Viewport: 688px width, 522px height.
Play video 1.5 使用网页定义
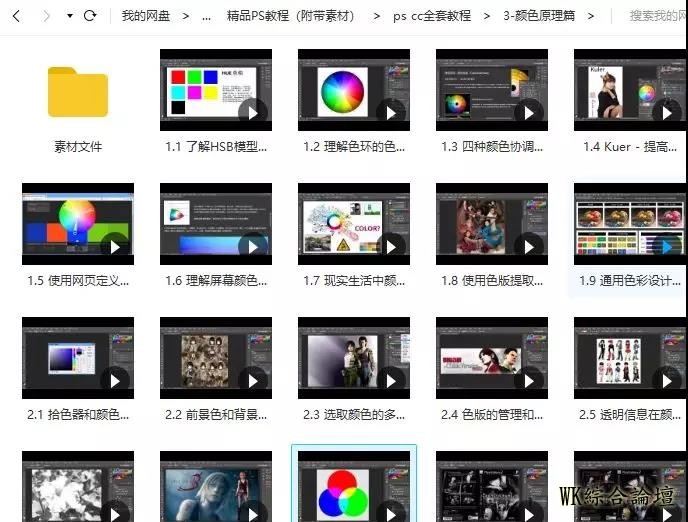pos(115,247)
